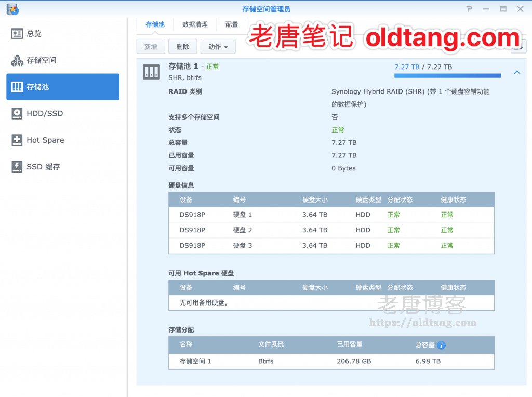Click the HDD/SSD drive icon
The image size is (532, 397).
[x=17, y=113]
